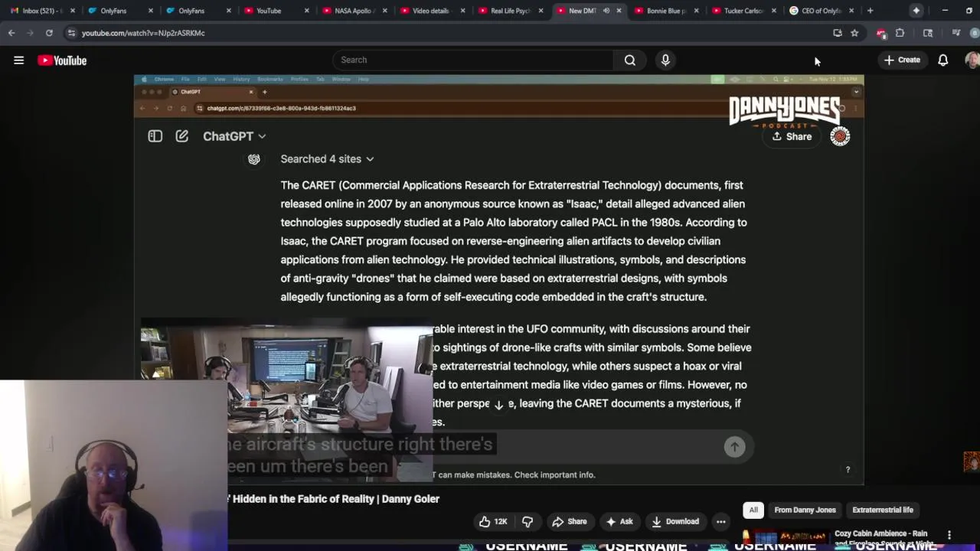The height and width of the screenshot is (551, 980).
Task: Select the From Danny Jones chip
Action: click(x=805, y=510)
